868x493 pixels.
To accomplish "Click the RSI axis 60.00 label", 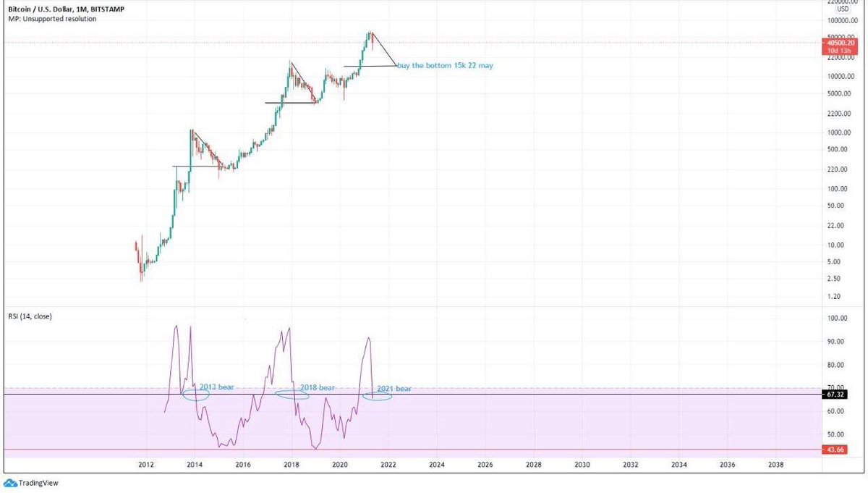I will [x=837, y=411].
